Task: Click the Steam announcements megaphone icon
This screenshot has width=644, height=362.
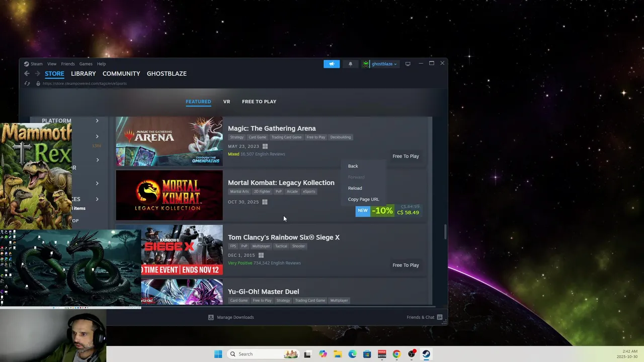Action: click(332, 64)
